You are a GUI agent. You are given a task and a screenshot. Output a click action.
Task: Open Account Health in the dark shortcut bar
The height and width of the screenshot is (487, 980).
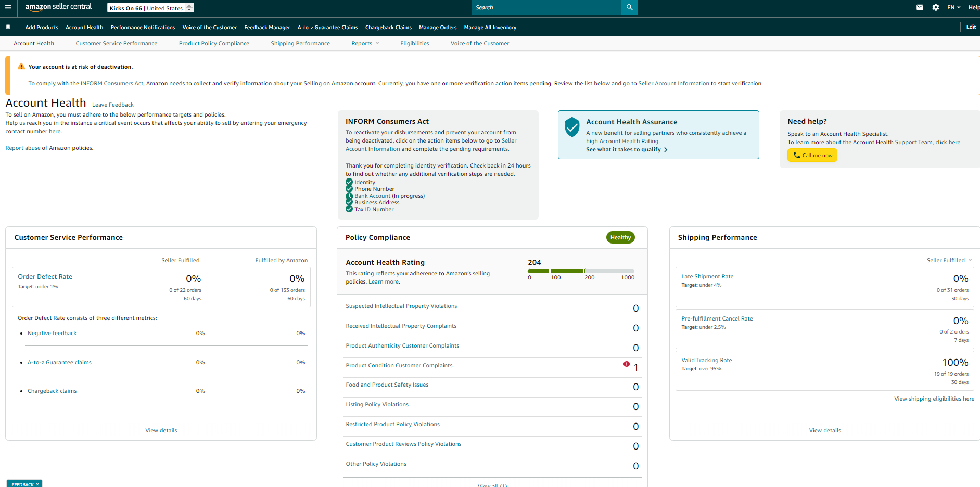(x=84, y=27)
